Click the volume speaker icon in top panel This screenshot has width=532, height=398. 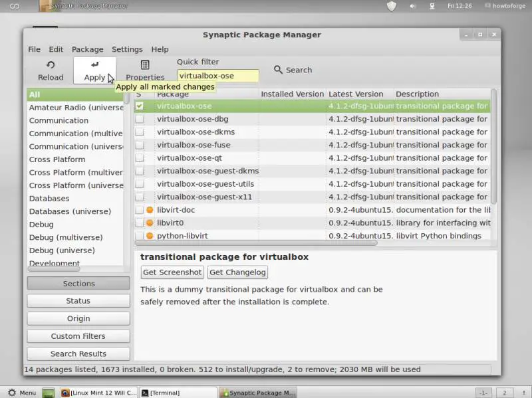(x=412, y=6)
